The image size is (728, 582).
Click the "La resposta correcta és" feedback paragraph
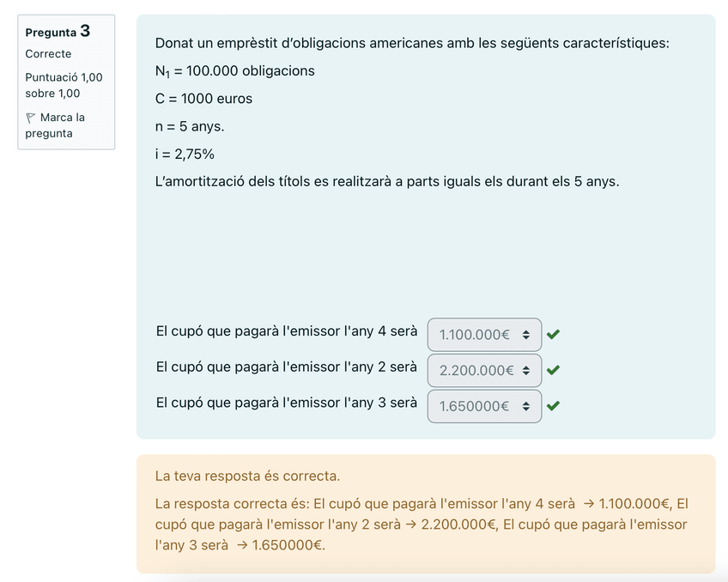coord(421,524)
